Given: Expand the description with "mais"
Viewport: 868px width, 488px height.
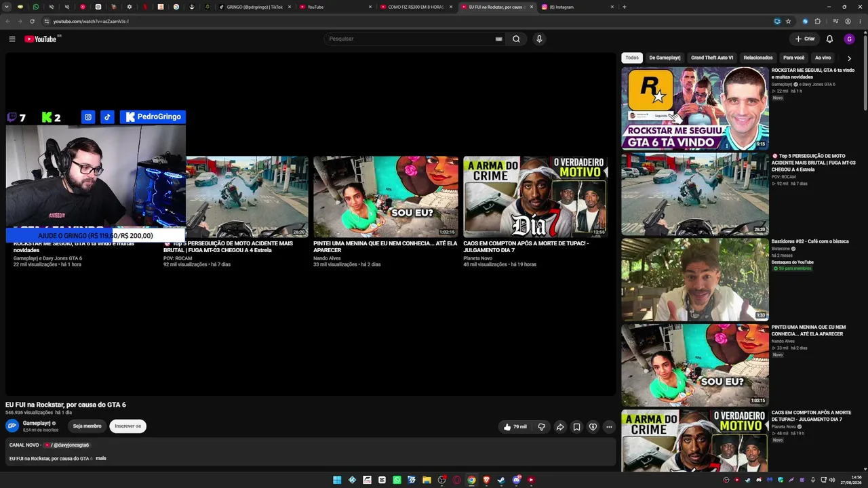Looking at the screenshot, I should (x=101, y=458).
